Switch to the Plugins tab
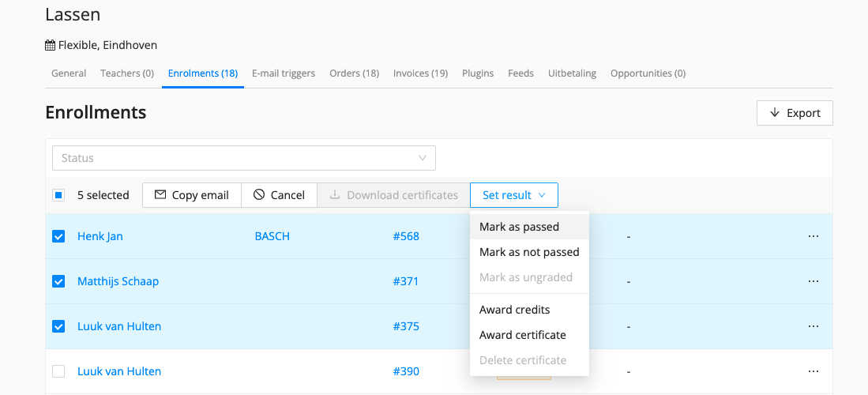 (478, 73)
